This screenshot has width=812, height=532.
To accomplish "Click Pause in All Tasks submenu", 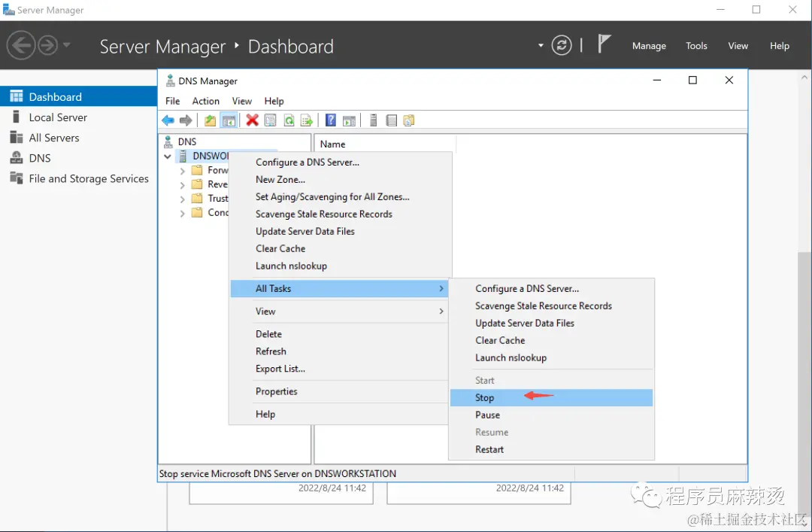I will click(551, 415).
